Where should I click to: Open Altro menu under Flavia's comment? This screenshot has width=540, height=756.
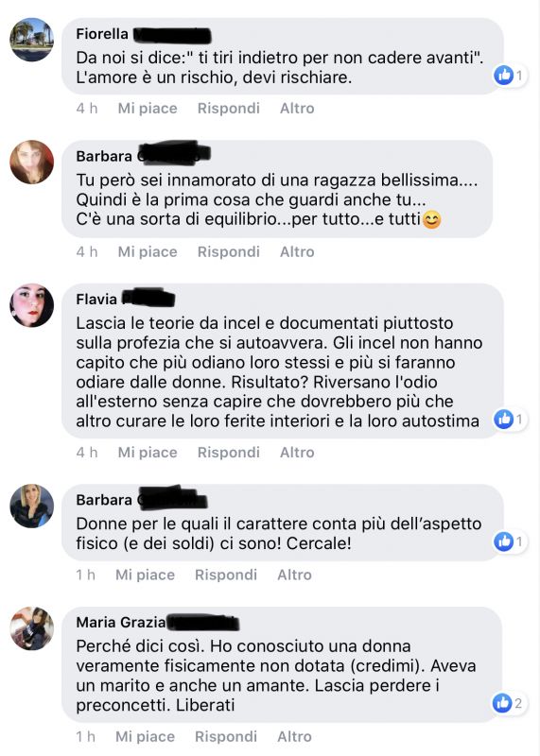click(297, 453)
